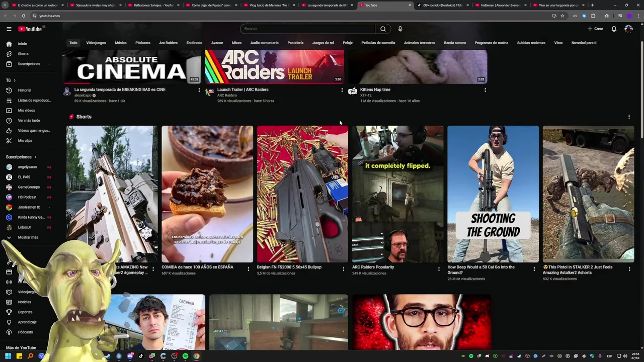Open more options for COMIDA de hace 100 AÑOS short
644x362 pixels.
pos(248,269)
